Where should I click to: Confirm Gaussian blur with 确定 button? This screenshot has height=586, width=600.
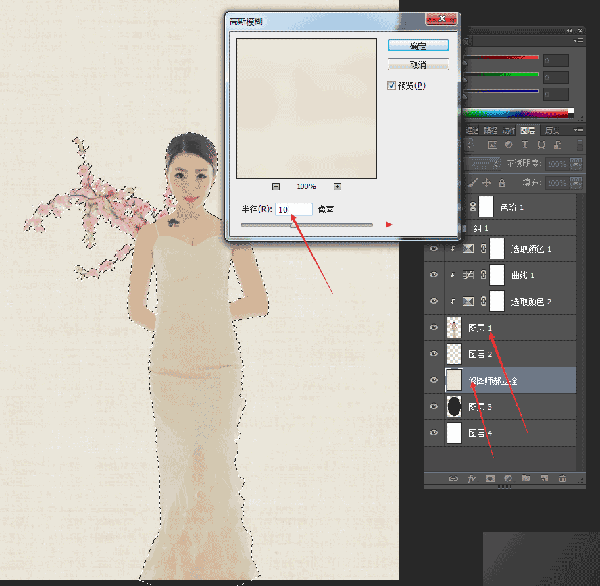[x=418, y=45]
